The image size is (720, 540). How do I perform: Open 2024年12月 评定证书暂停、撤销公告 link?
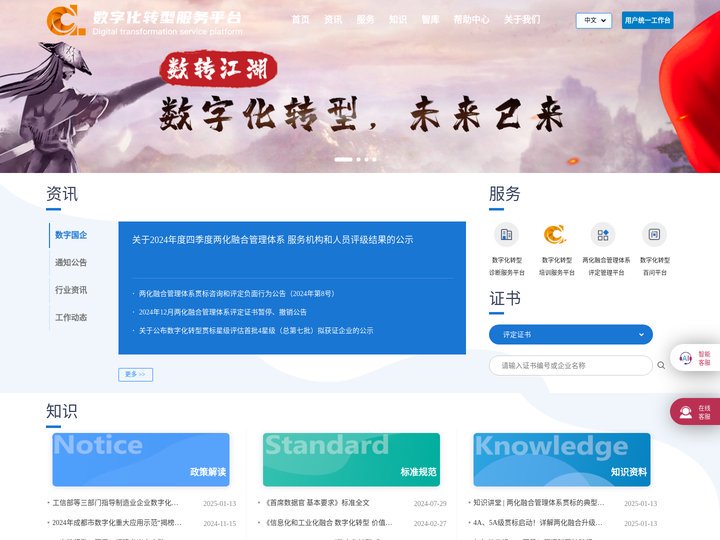222,312
